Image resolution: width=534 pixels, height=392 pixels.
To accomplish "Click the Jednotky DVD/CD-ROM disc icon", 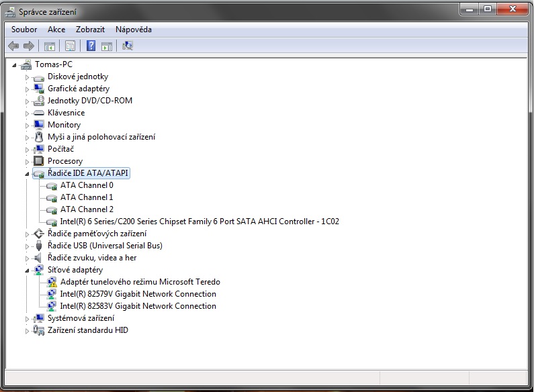I will pos(39,101).
